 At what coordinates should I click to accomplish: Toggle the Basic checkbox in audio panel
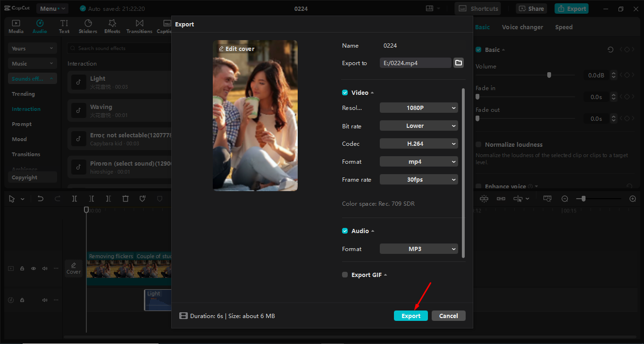(x=478, y=50)
